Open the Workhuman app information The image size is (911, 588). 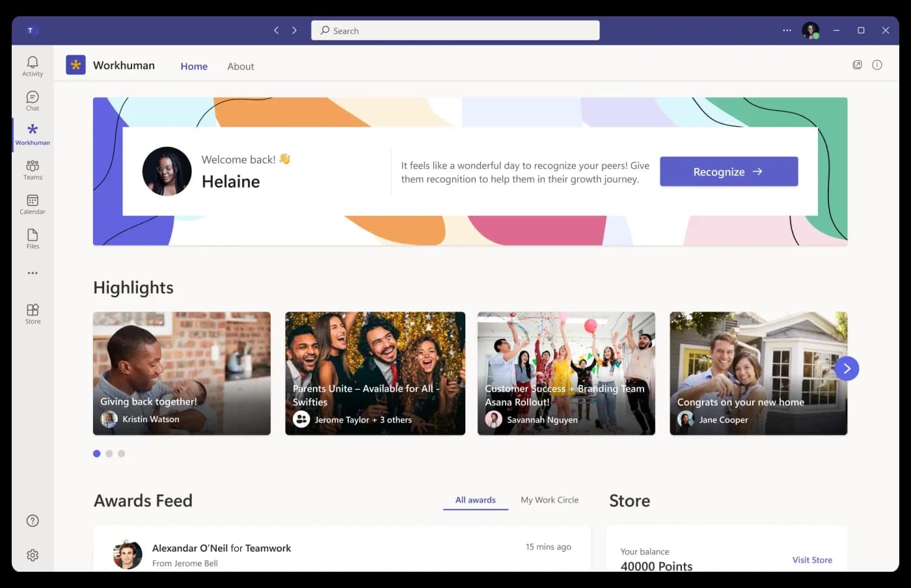[x=877, y=64]
